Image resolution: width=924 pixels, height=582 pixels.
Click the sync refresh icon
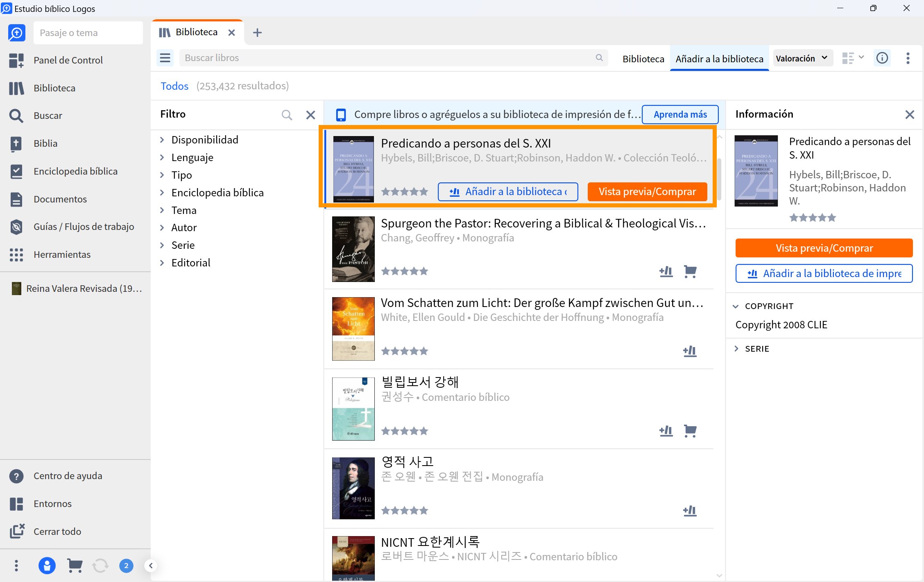click(100, 566)
